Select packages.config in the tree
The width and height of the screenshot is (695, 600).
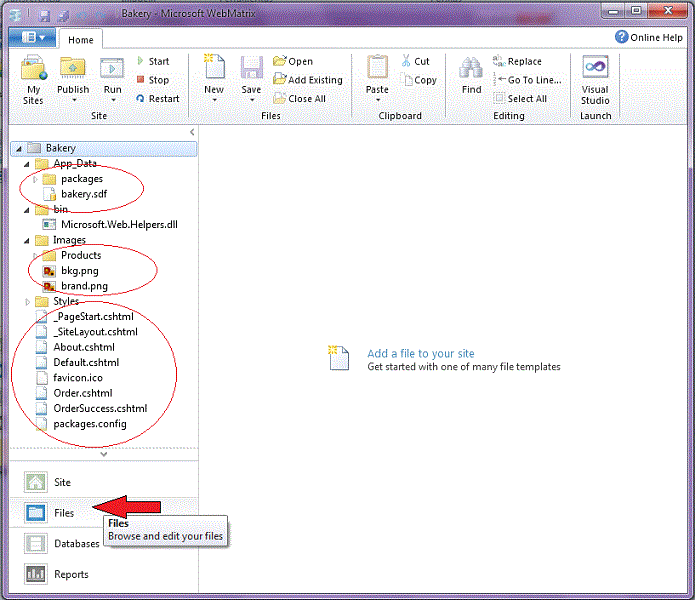point(90,424)
